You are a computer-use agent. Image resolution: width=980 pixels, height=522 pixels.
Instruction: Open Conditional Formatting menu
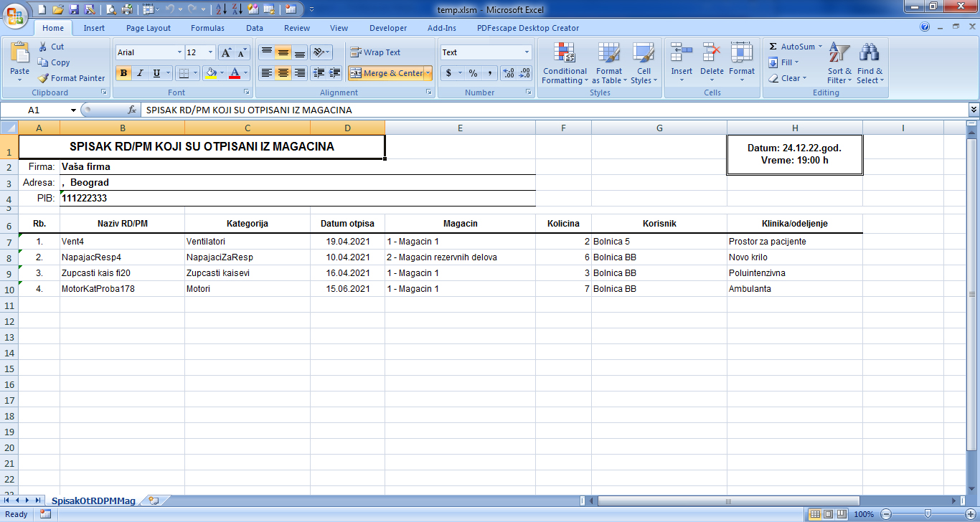[565, 63]
